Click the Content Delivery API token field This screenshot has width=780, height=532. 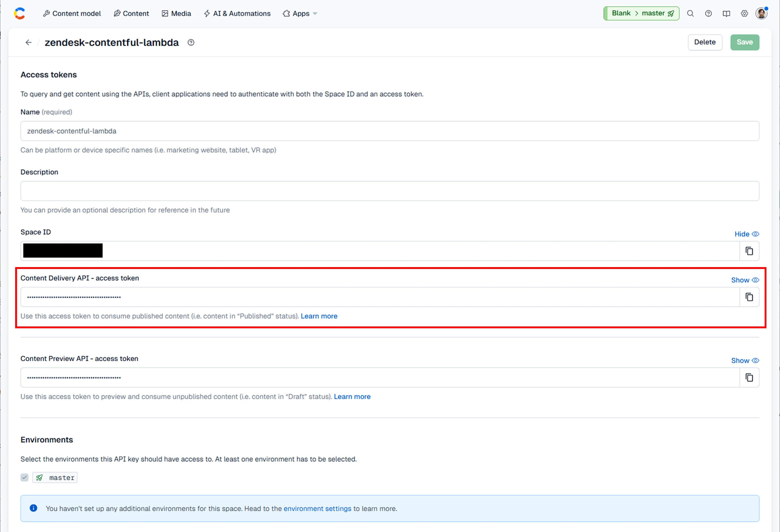pos(380,297)
